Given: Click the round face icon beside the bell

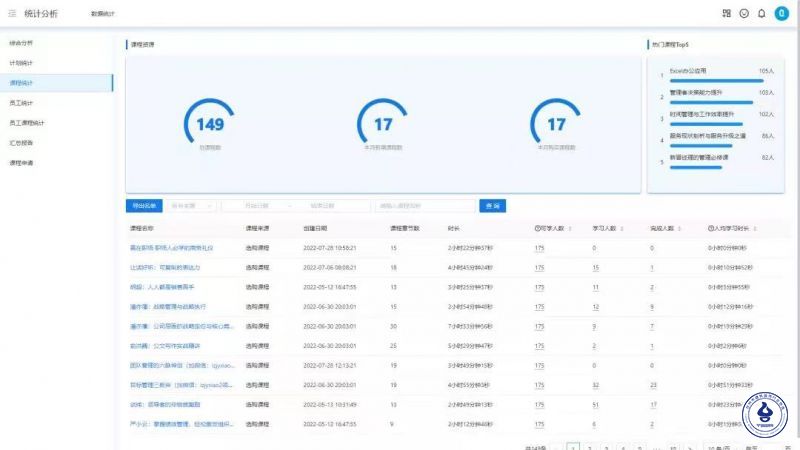Looking at the screenshot, I should 744,14.
